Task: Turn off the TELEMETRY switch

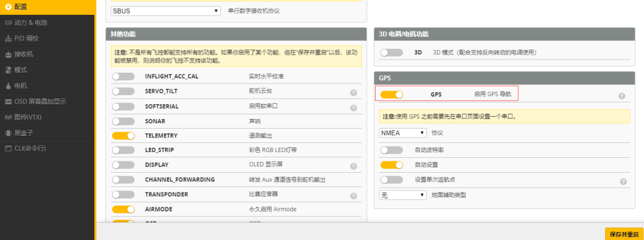Action: tap(123, 136)
